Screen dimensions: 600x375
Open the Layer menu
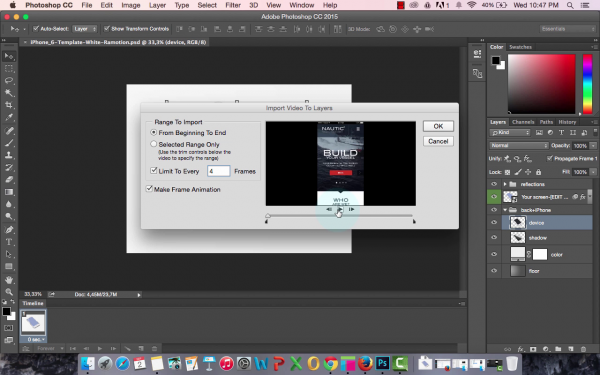157,5
